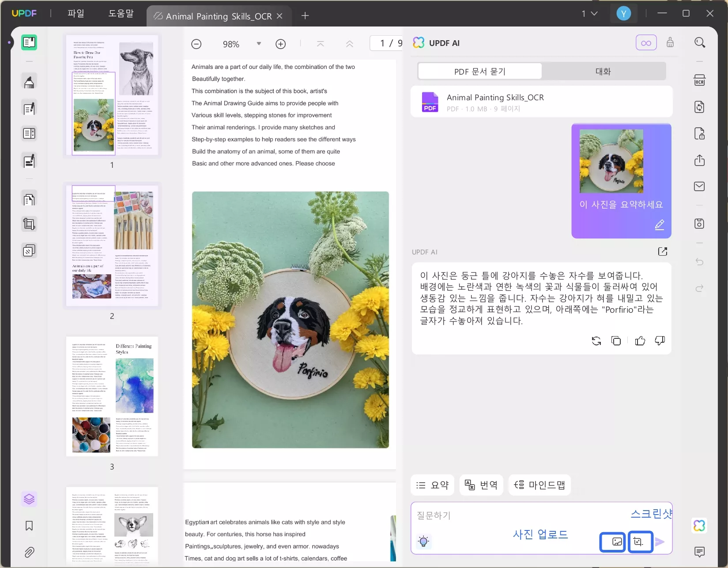The image size is (728, 568).
Task: Open the Fill and Sign form tool
Action: point(29,161)
